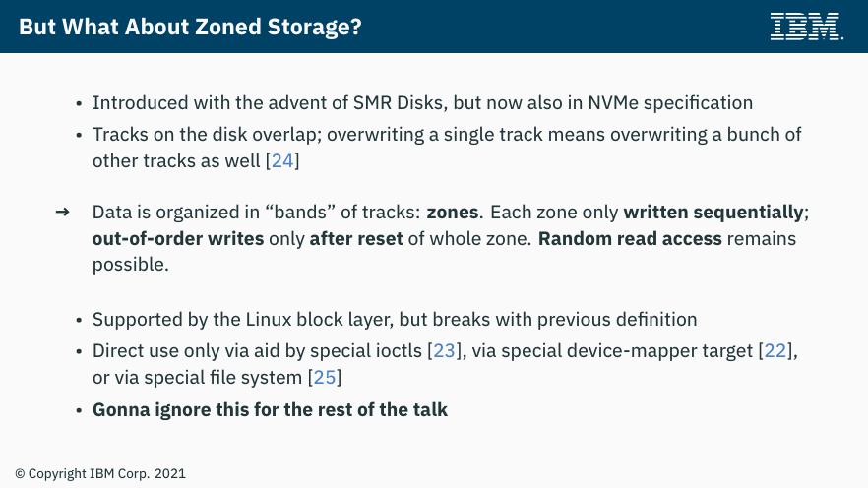This screenshot has height=489, width=868.
Task: Open citation link 22
Action: (x=775, y=350)
